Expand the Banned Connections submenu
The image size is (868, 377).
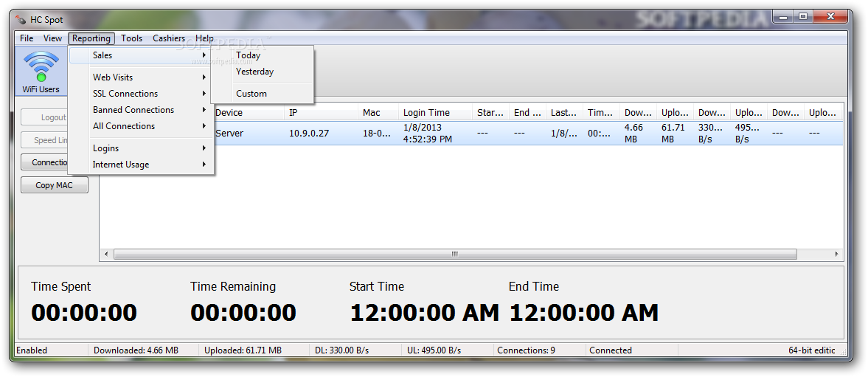(x=140, y=110)
